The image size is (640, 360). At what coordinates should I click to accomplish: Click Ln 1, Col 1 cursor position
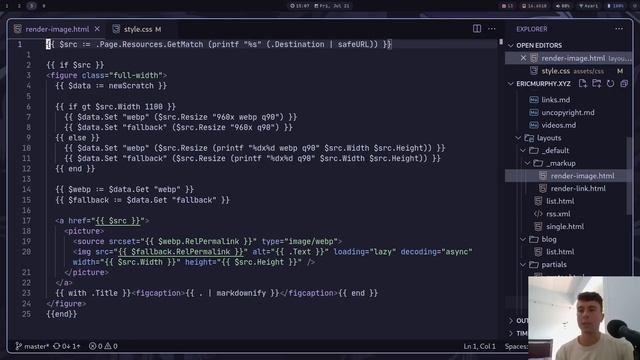(x=479, y=346)
